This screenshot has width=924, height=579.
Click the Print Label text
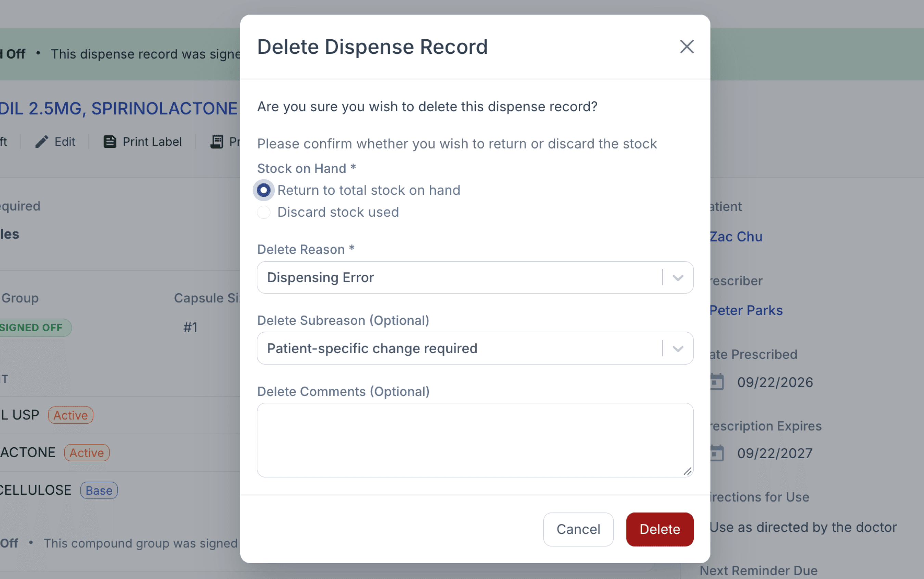click(x=152, y=142)
